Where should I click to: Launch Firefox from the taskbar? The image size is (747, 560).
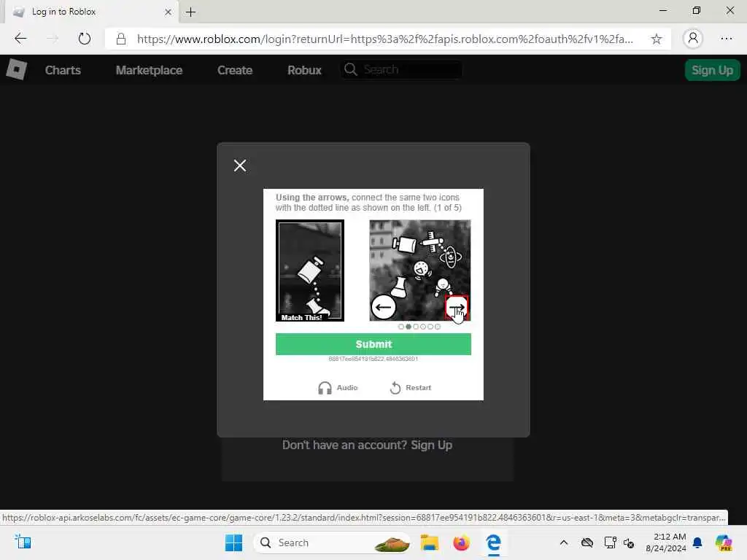(461, 542)
